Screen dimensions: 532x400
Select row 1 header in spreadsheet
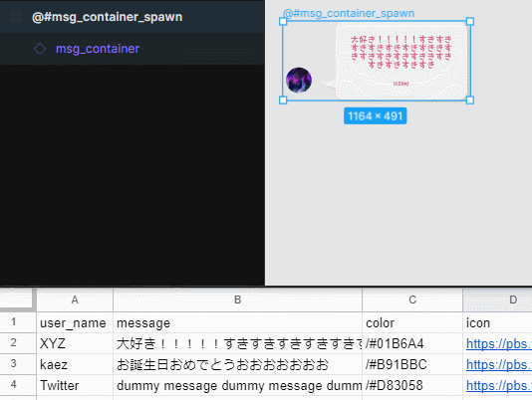(18, 322)
